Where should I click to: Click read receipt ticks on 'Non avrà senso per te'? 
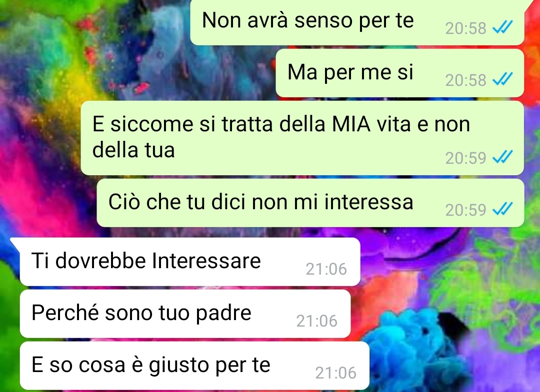(x=503, y=27)
